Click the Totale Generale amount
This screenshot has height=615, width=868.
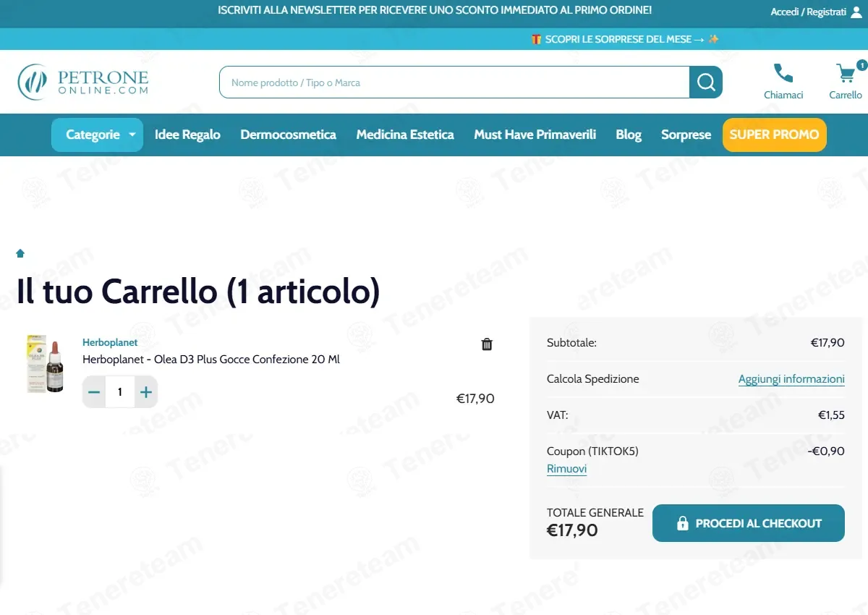pyautogui.click(x=572, y=530)
